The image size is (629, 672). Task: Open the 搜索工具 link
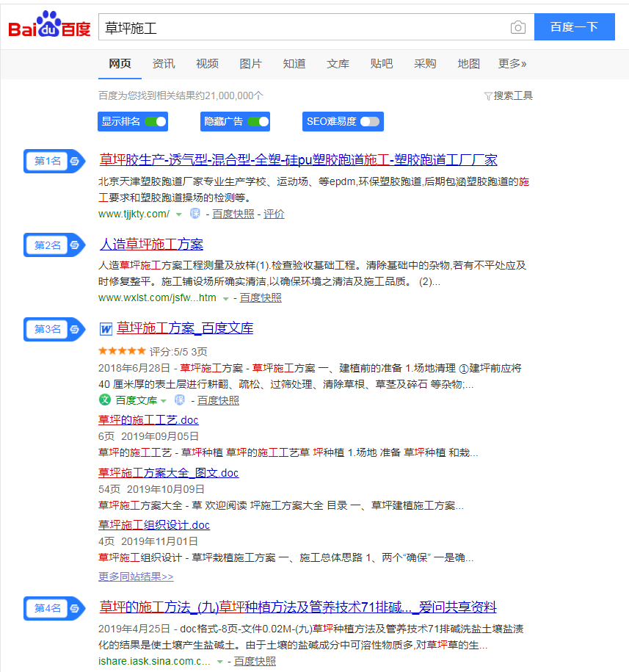coord(513,96)
